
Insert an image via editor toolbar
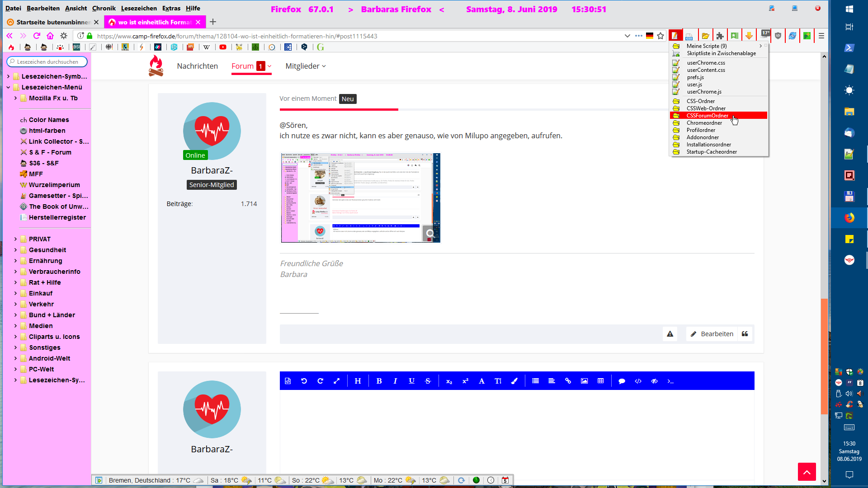584,381
